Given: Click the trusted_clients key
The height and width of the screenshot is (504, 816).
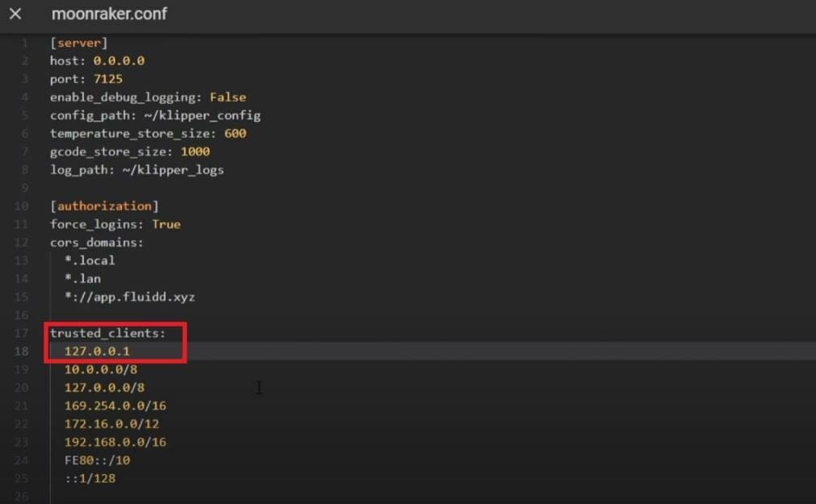Looking at the screenshot, I should [107, 333].
